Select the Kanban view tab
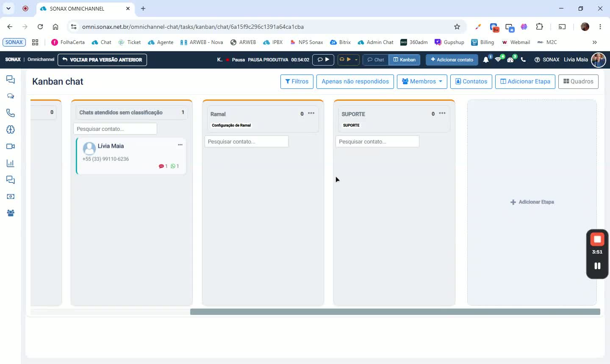This screenshot has width=610, height=364. click(x=405, y=60)
